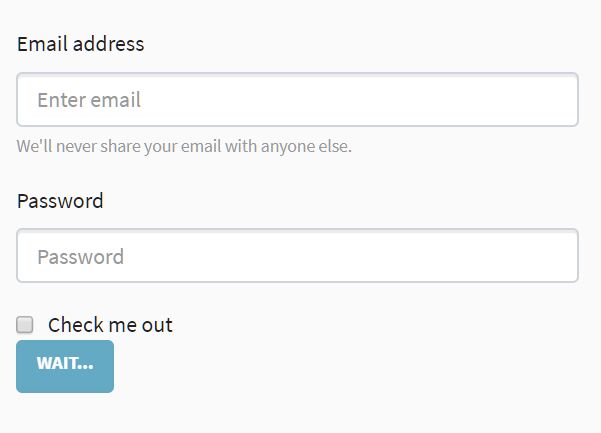Click the grey helper text below email

click(x=184, y=146)
